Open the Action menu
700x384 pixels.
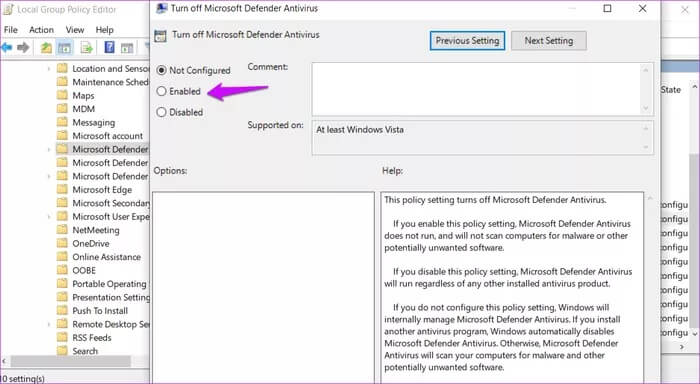point(41,29)
